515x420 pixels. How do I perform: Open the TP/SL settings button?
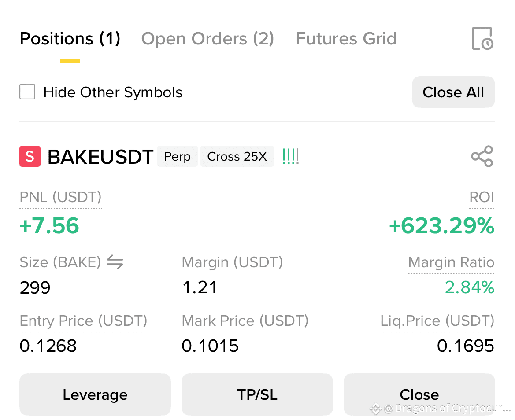point(257,394)
